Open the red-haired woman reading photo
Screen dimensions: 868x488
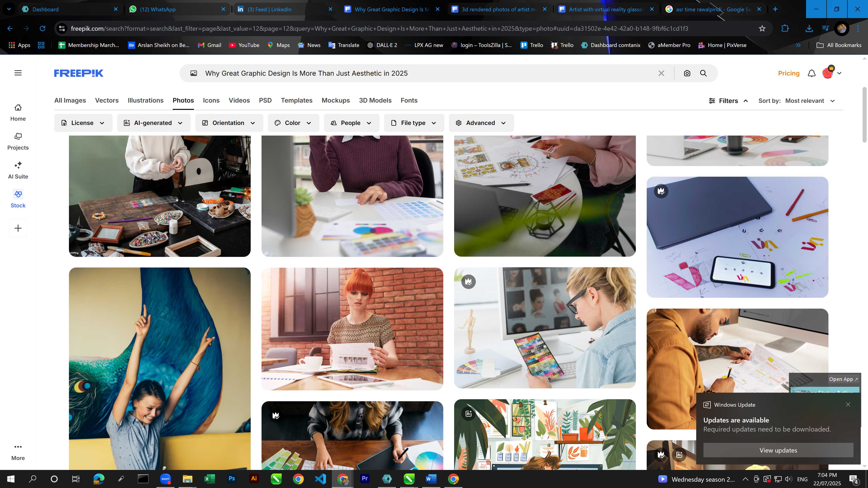352,329
